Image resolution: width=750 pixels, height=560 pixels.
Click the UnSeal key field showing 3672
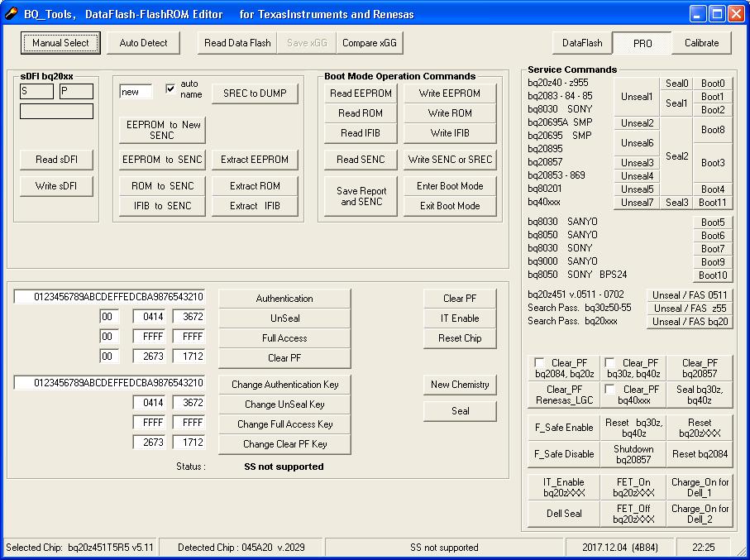189,317
